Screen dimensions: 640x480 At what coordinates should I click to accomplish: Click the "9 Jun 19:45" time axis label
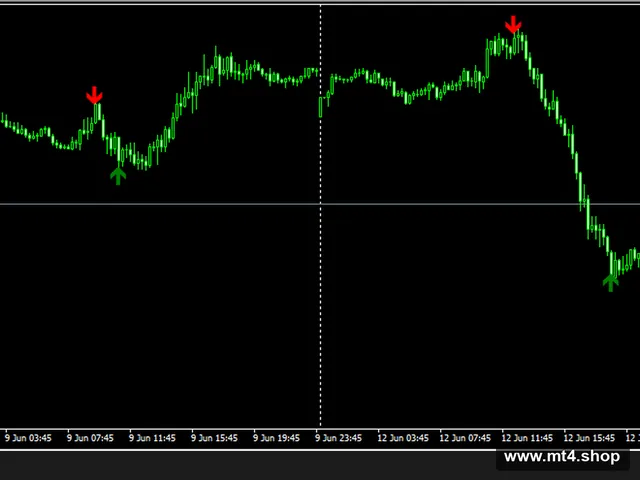pos(276,438)
